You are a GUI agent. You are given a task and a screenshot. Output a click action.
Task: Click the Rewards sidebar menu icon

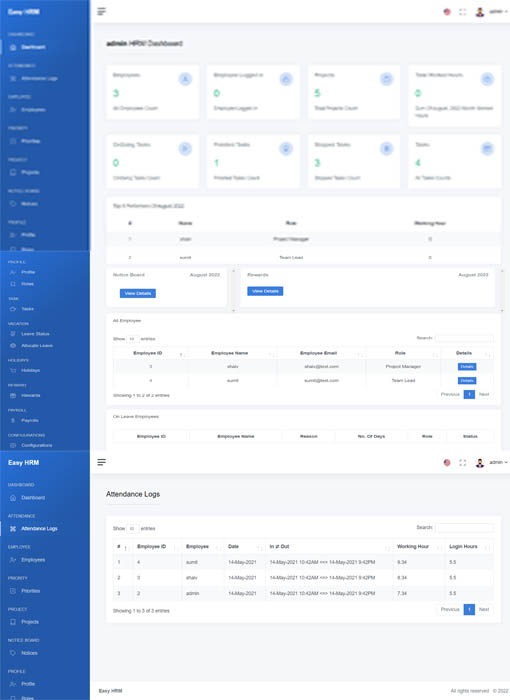point(13,395)
